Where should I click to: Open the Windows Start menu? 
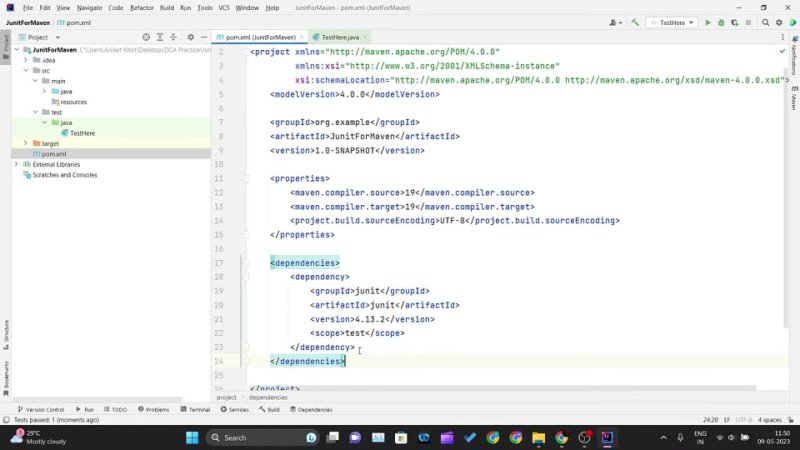click(192, 438)
